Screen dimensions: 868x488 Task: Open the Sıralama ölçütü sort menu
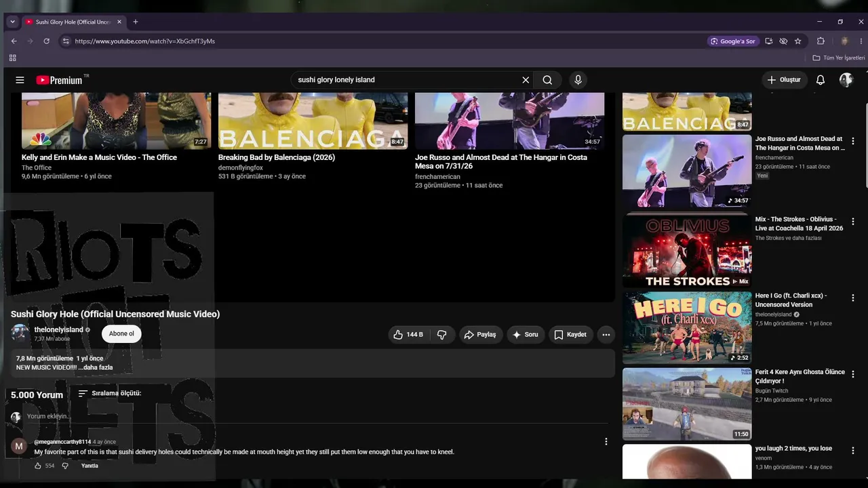(x=109, y=393)
